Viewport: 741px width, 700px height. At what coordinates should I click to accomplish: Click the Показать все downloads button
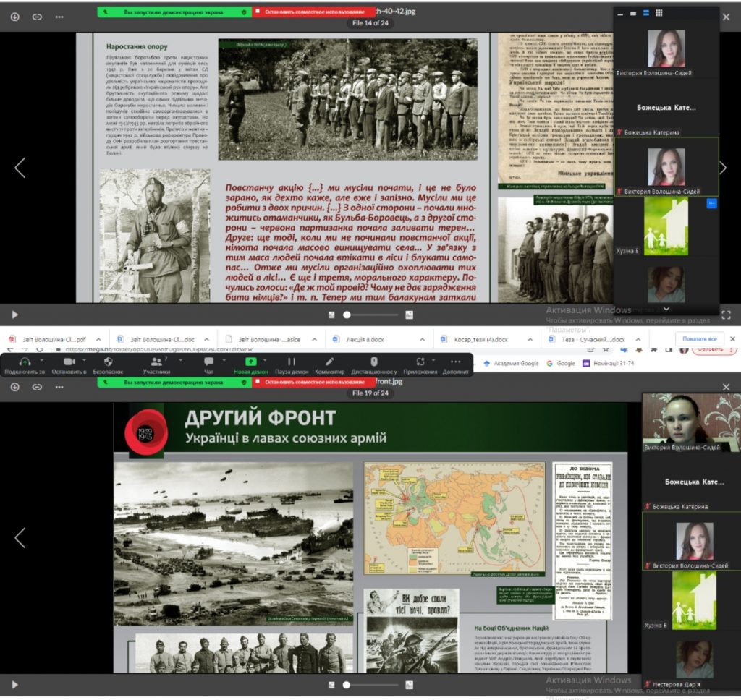[x=699, y=338]
